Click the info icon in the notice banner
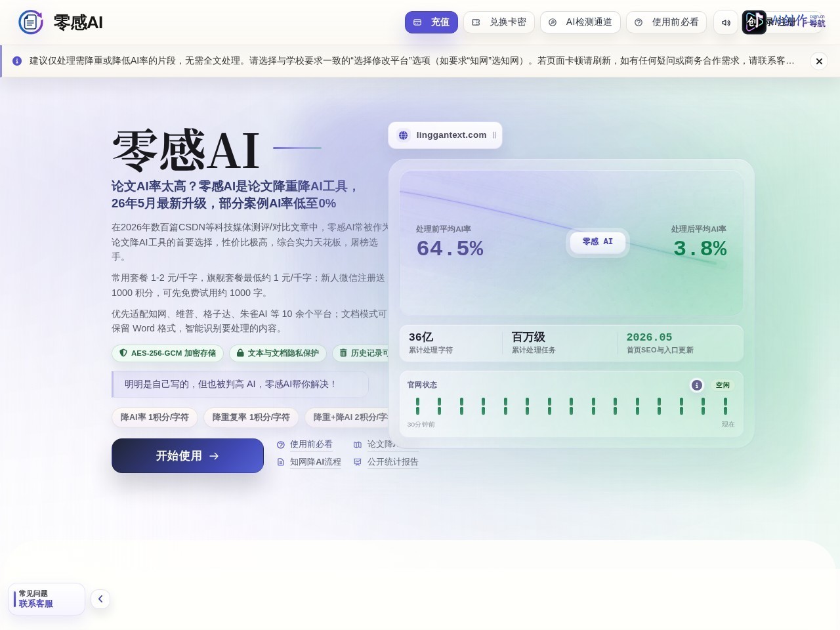 tap(17, 61)
